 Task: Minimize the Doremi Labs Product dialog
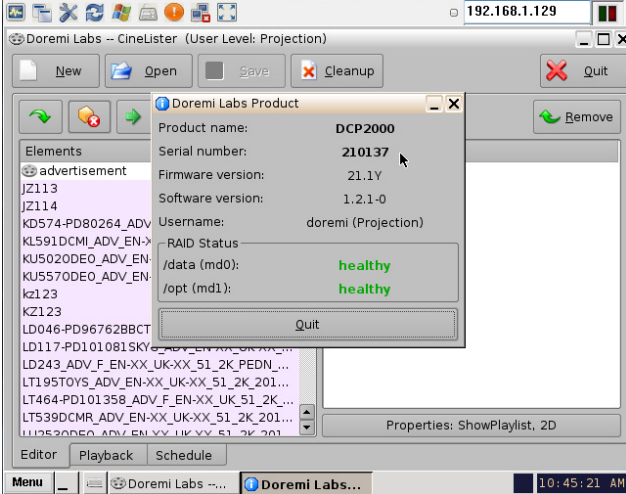[x=434, y=104]
